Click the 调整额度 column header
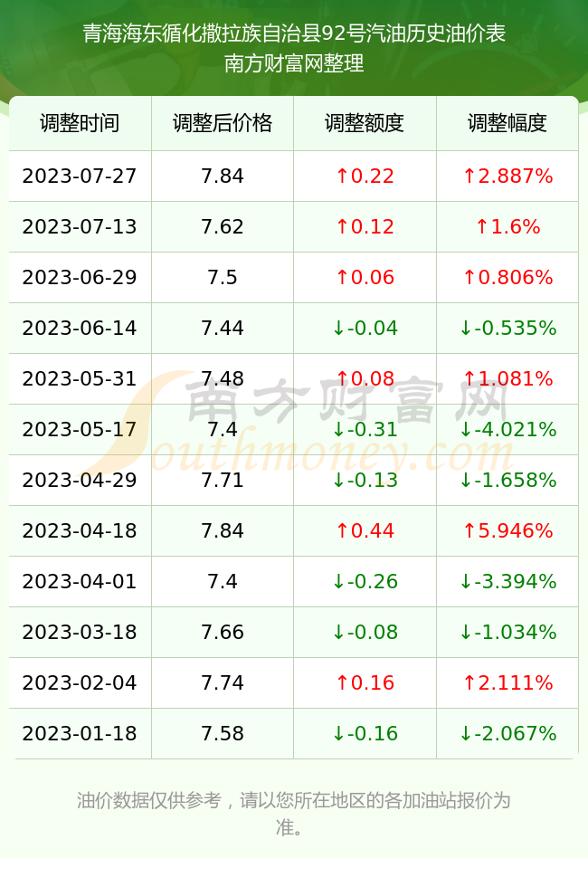 [365, 123]
